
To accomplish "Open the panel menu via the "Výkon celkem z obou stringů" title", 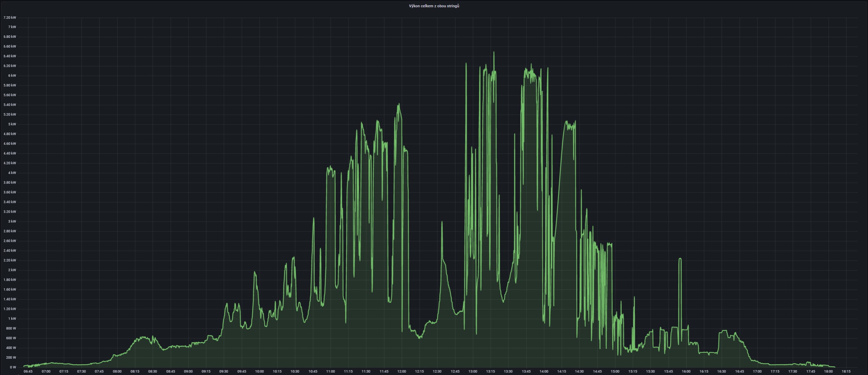I will 434,6.
